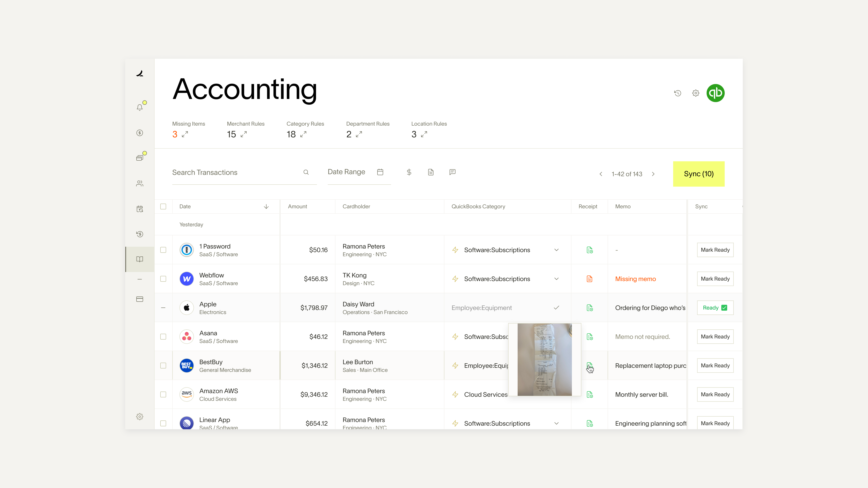
Task: Filter transactions by amount dollar icon
Action: (x=409, y=172)
